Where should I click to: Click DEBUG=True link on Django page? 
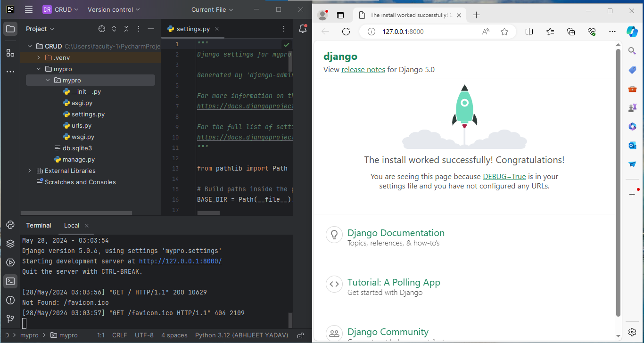click(x=504, y=176)
